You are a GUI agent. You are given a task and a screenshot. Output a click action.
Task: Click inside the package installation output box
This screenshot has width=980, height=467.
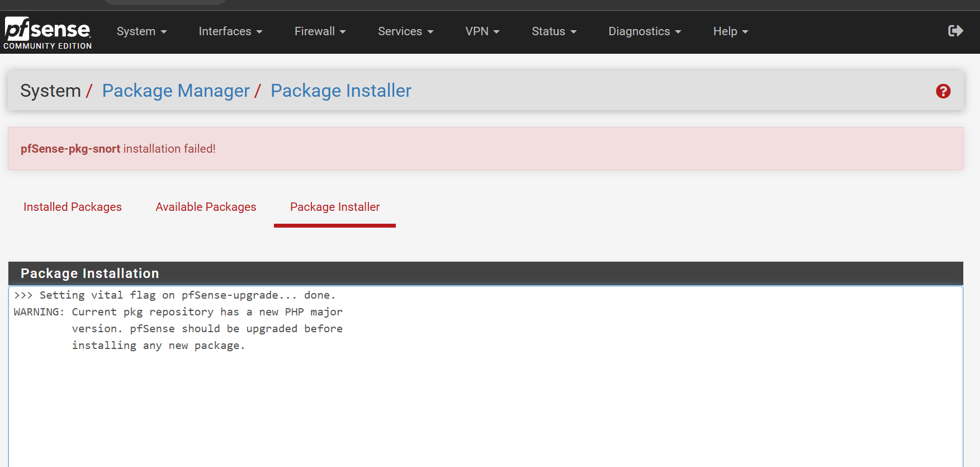pyautogui.click(x=486, y=376)
